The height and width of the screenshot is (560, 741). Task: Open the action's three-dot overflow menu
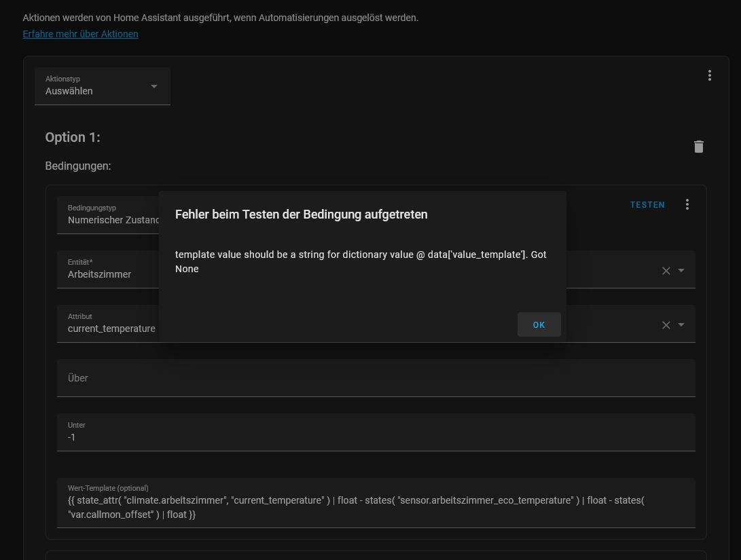709,75
